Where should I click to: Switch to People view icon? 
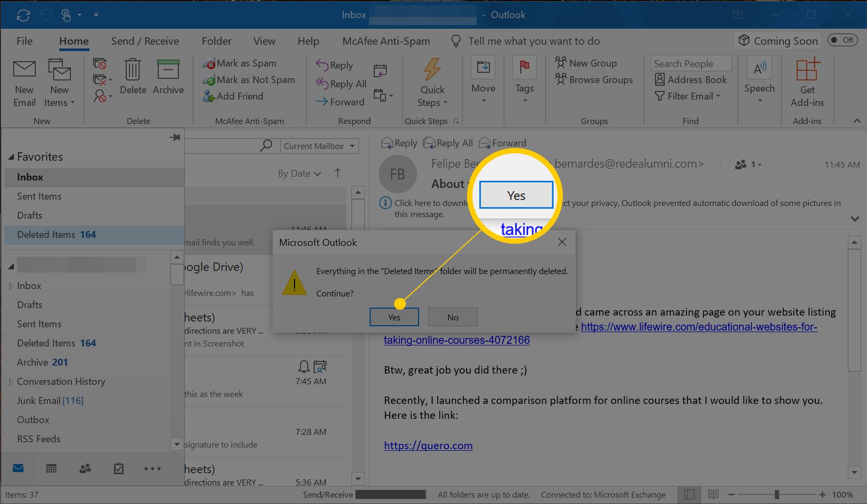pos(85,468)
